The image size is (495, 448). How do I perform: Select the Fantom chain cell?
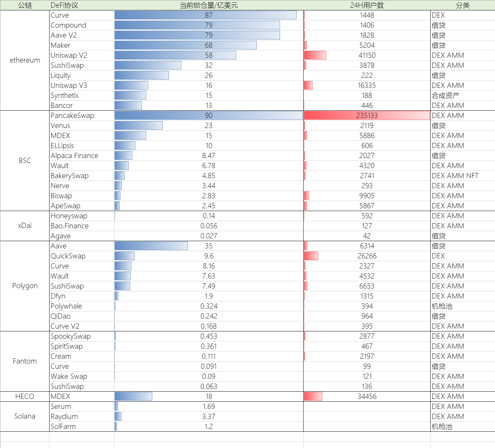click(25, 361)
